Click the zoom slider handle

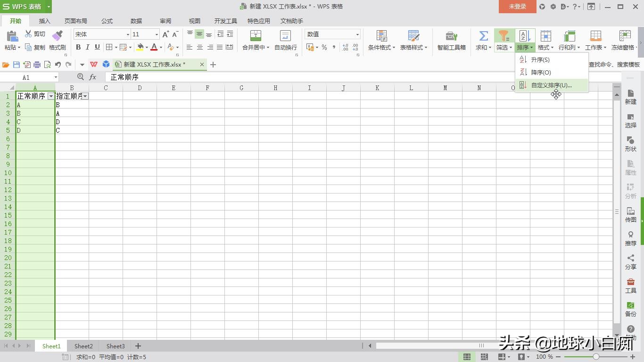pyautogui.click(x=596, y=357)
